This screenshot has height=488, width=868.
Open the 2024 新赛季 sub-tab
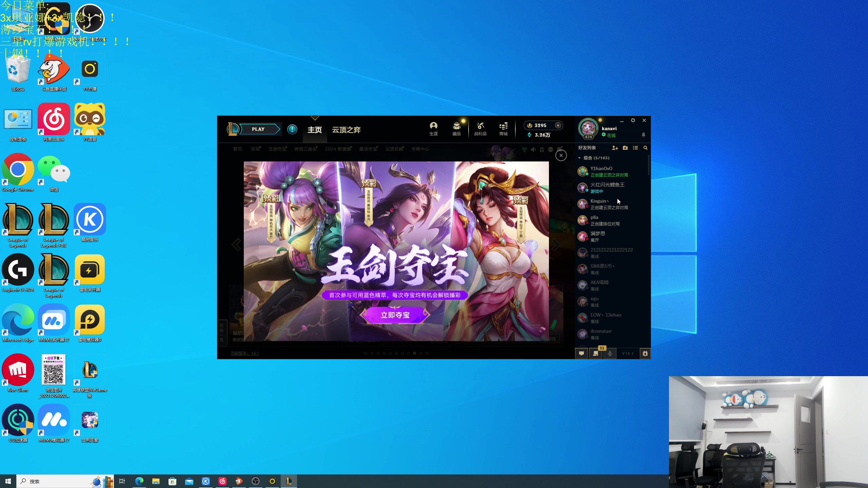(338, 149)
